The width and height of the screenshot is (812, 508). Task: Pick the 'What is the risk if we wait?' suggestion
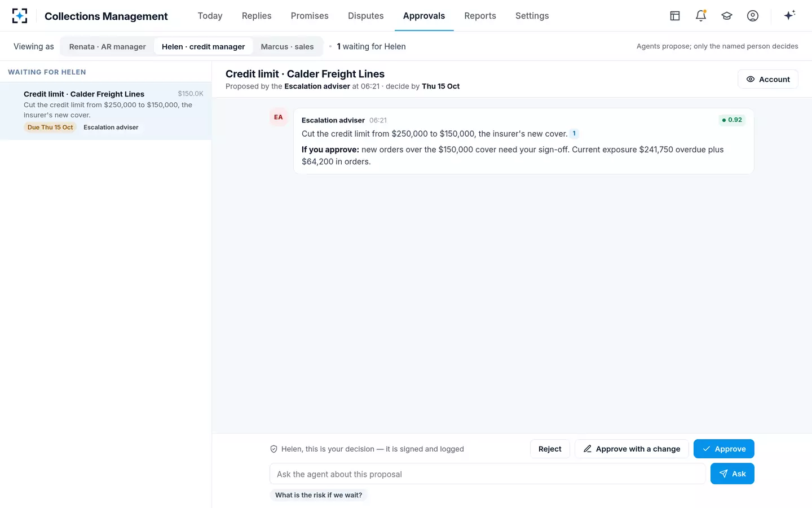pyautogui.click(x=319, y=495)
